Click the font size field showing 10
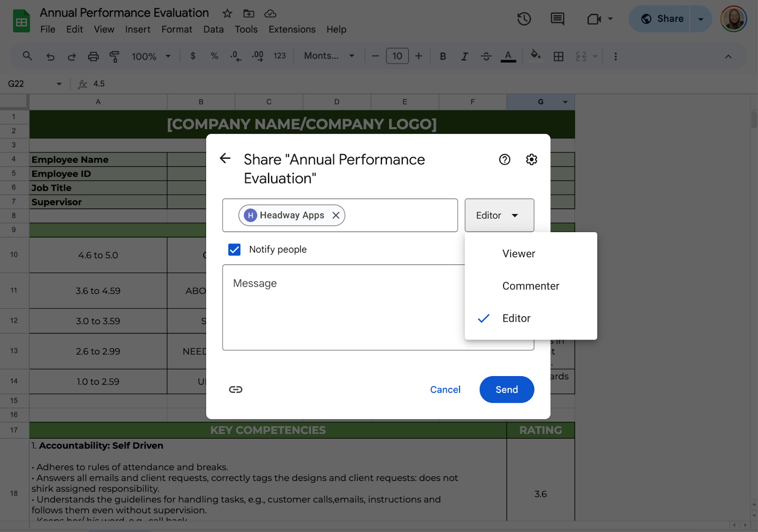Screen dimensions: 758x532 click(397, 56)
